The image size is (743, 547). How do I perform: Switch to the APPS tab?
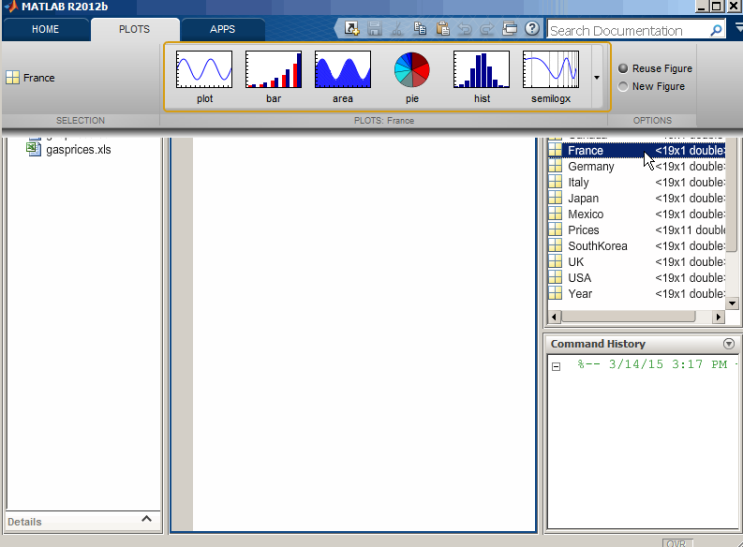pyautogui.click(x=223, y=29)
